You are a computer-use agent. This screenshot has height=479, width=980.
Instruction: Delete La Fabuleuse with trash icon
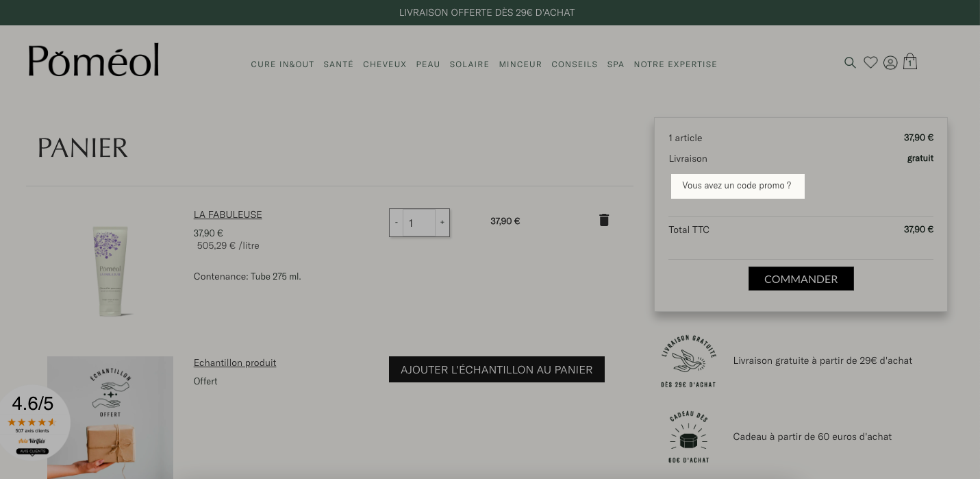[x=604, y=220]
